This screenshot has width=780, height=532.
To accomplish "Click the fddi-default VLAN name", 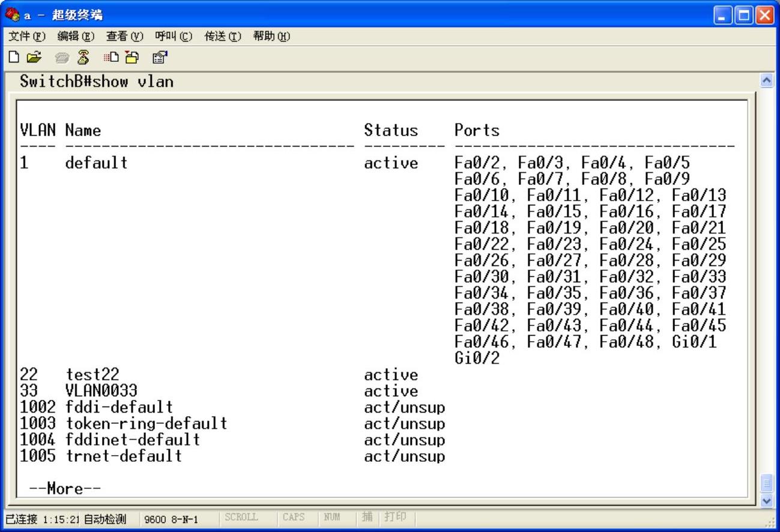I will (119, 407).
